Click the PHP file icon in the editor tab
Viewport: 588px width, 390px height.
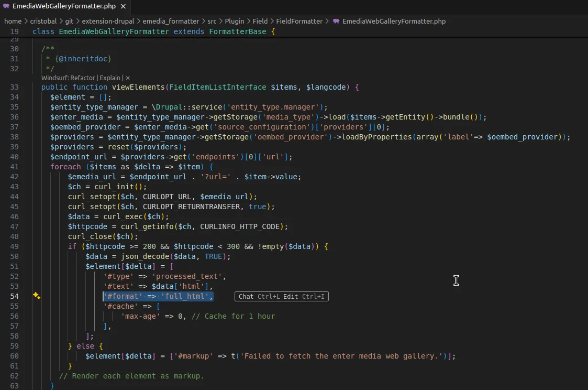(6, 6)
